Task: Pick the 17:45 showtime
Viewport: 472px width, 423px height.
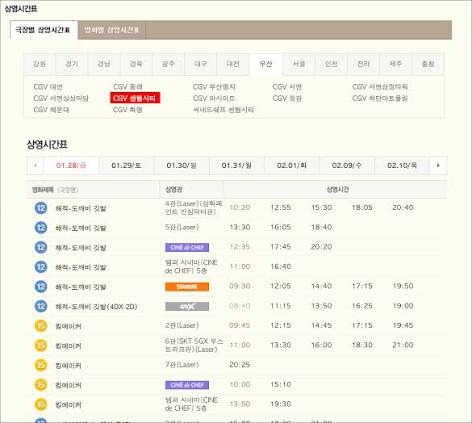Action: 281,247
